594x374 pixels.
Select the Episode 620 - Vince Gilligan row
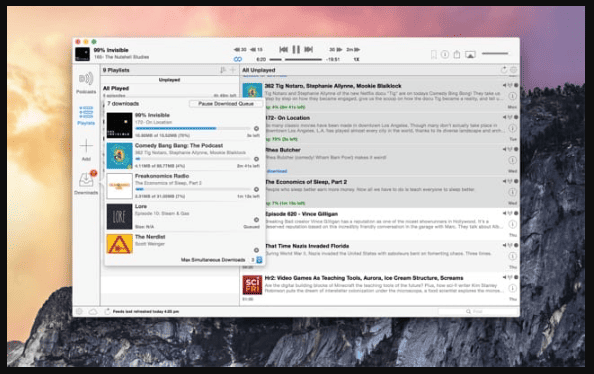tap(380, 224)
